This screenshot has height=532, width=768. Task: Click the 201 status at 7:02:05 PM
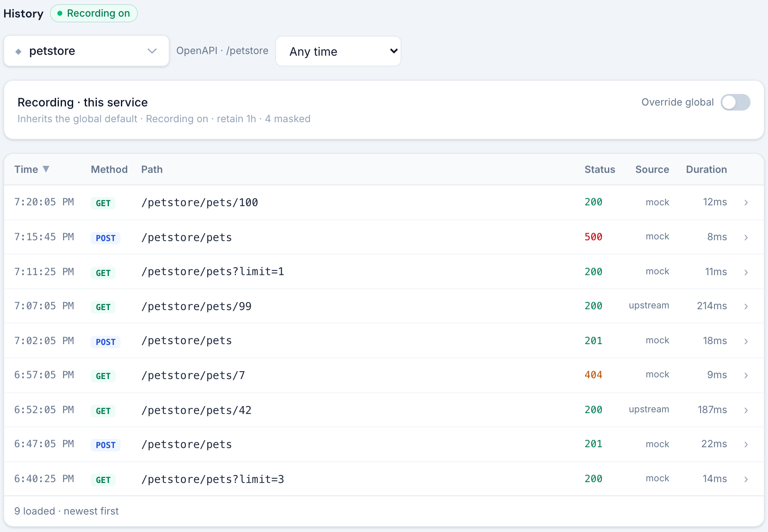tap(593, 341)
